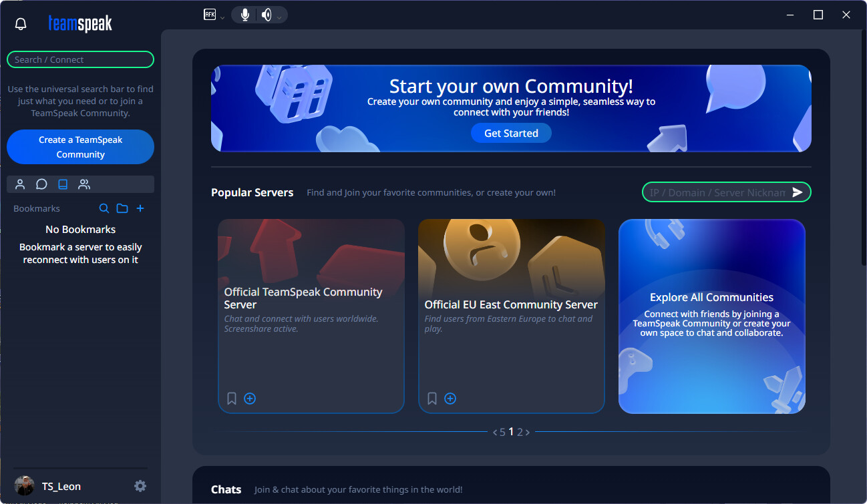This screenshot has height=504, width=867.
Task: Expand the speaker options dropdown arrow
Action: point(279,17)
